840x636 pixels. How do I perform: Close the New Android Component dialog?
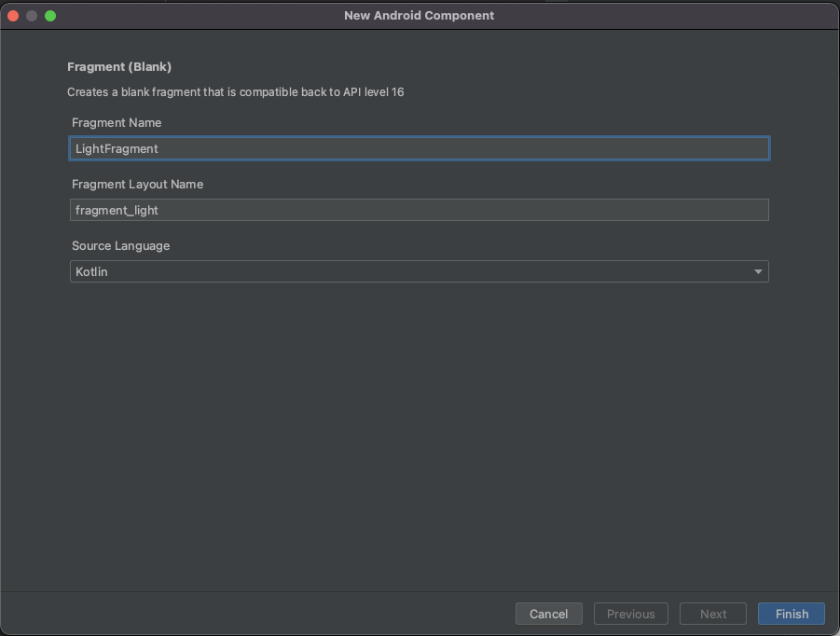[13, 16]
